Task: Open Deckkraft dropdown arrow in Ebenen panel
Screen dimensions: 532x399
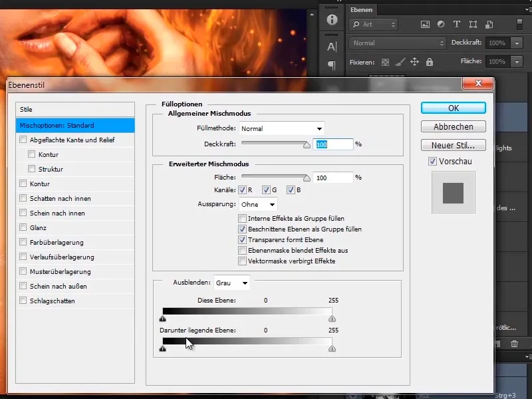Action: [517, 43]
